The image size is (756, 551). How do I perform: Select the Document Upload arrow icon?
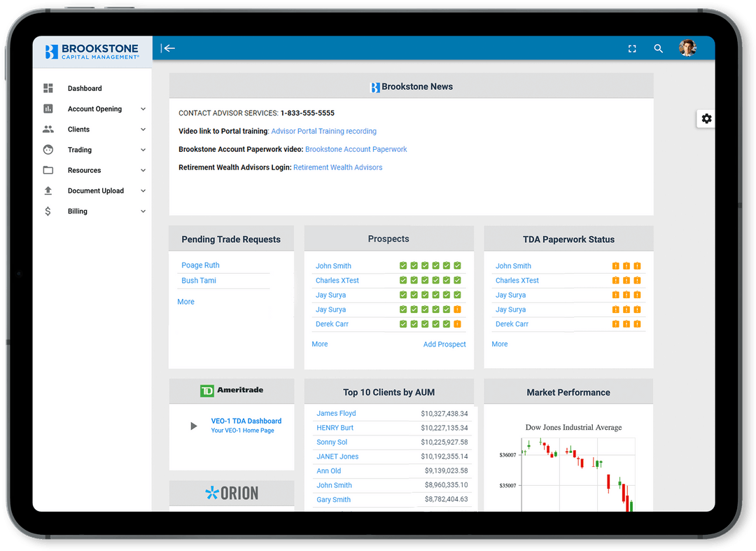[49, 190]
